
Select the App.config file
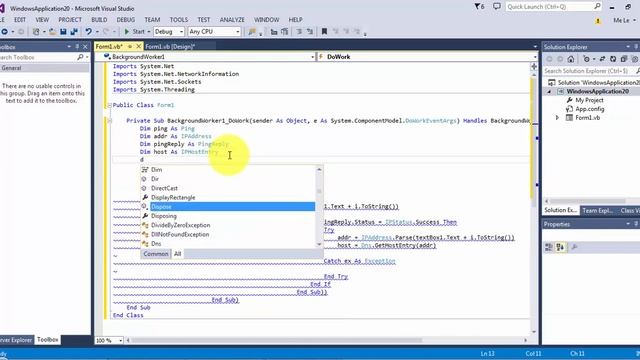pyautogui.click(x=589, y=109)
